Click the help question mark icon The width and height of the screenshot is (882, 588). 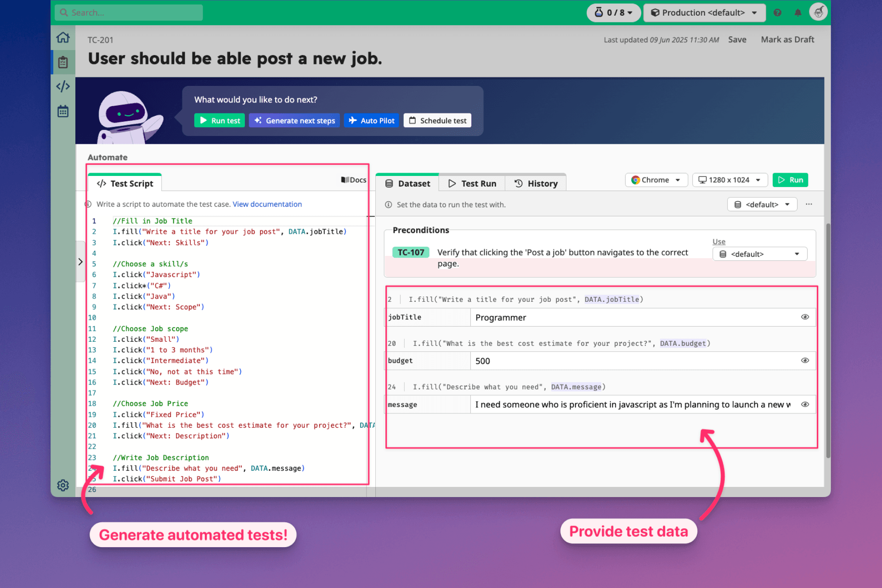(777, 13)
